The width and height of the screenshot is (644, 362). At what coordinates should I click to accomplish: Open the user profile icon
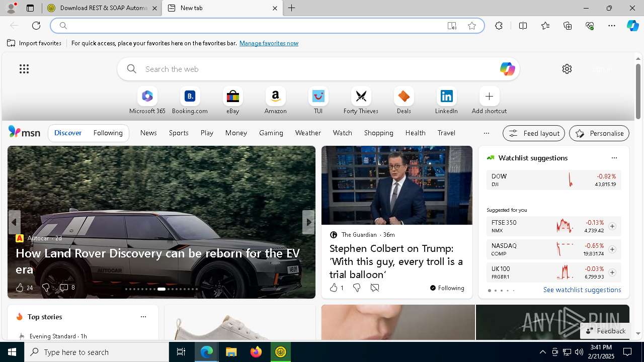pyautogui.click(x=11, y=8)
